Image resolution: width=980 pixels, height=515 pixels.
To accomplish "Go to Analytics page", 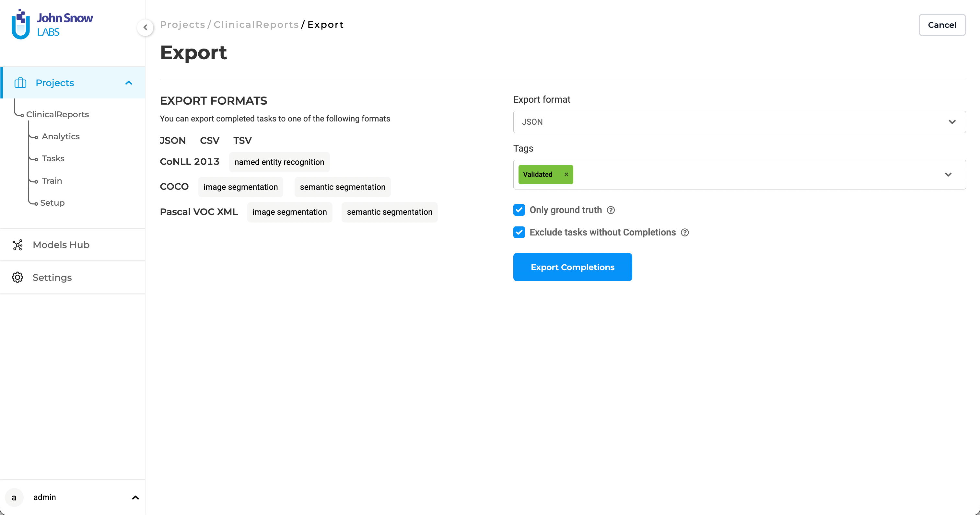I will pyautogui.click(x=61, y=137).
